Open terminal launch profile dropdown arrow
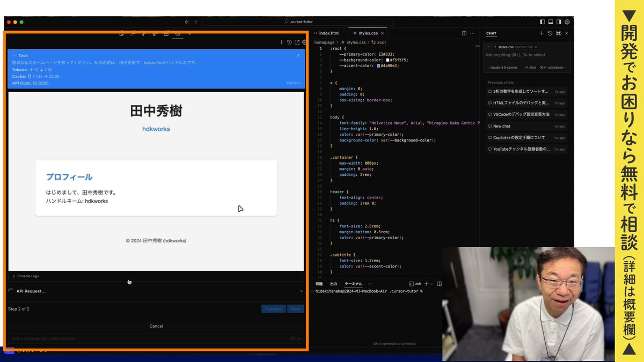644x362 pixels. click(x=432, y=284)
